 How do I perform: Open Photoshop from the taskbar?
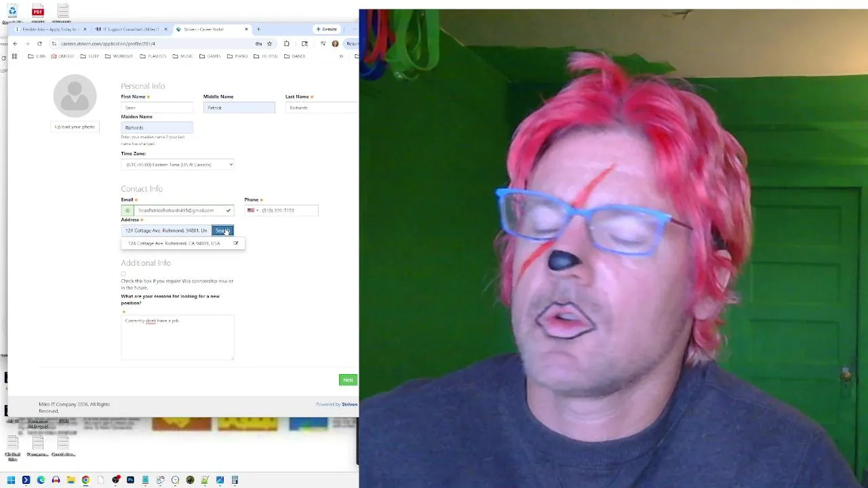[130, 480]
